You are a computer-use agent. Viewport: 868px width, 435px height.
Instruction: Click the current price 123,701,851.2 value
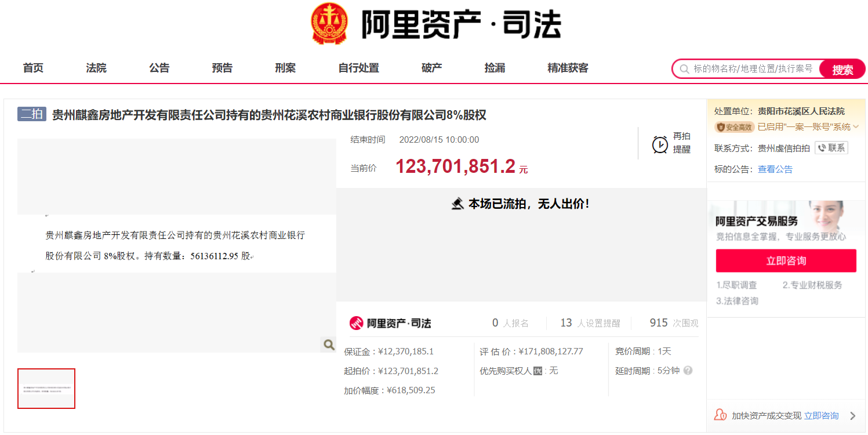pos(455,167)
